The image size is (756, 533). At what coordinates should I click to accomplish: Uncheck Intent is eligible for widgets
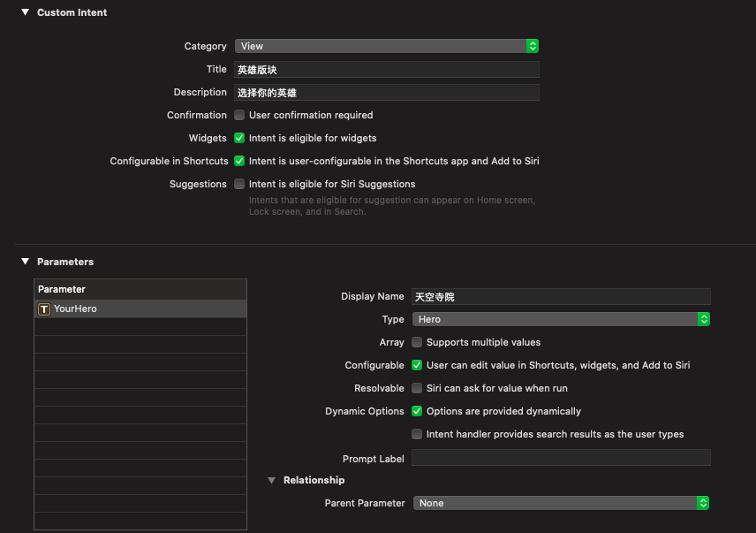pos(239,138)
